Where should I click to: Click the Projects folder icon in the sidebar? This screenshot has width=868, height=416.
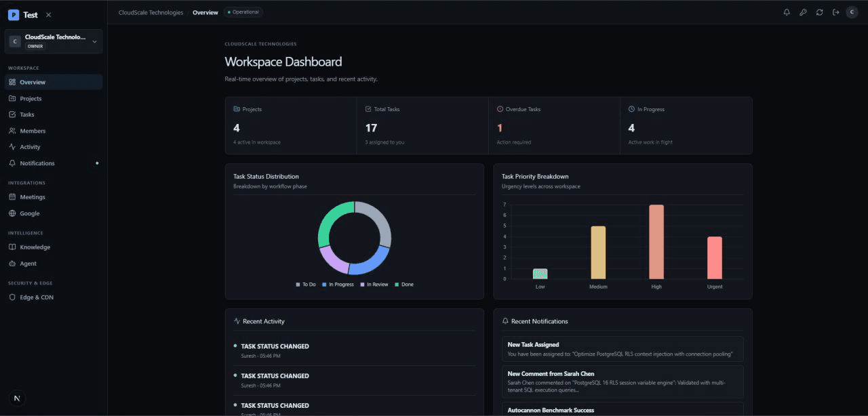[13, 98]
